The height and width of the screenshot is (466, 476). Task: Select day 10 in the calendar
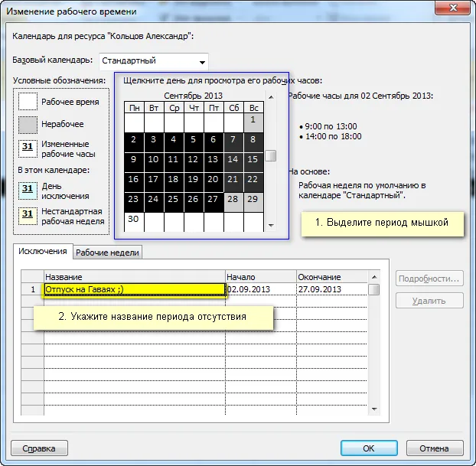coord(154,162)
